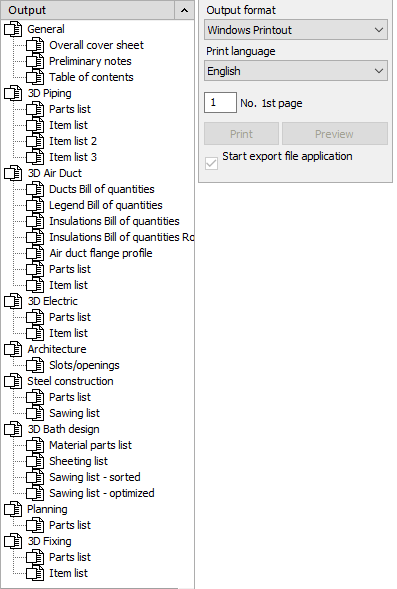Viewport: 397px width, 589px height.
Task: Click the Item list 2 icon
Action: 35,141
